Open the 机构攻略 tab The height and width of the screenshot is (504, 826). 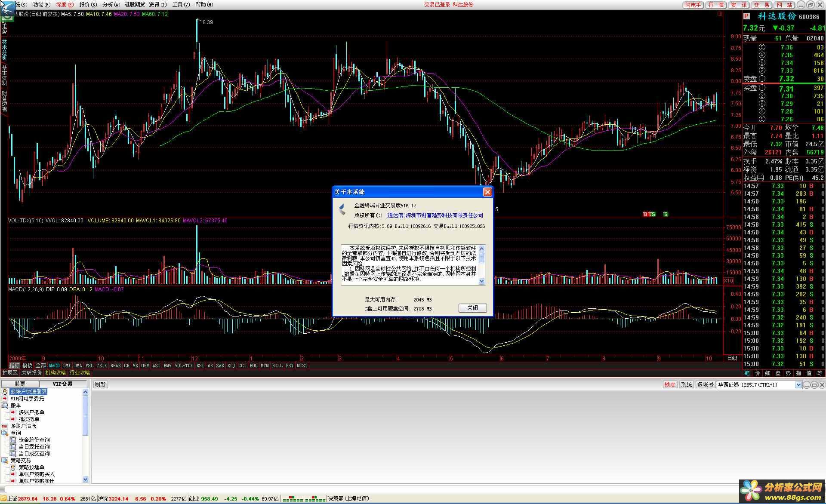coord(56,373)
